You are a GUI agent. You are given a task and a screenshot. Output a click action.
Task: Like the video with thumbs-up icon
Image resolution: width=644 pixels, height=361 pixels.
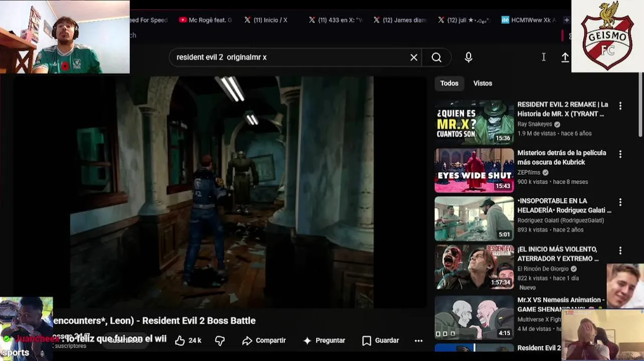180,341
